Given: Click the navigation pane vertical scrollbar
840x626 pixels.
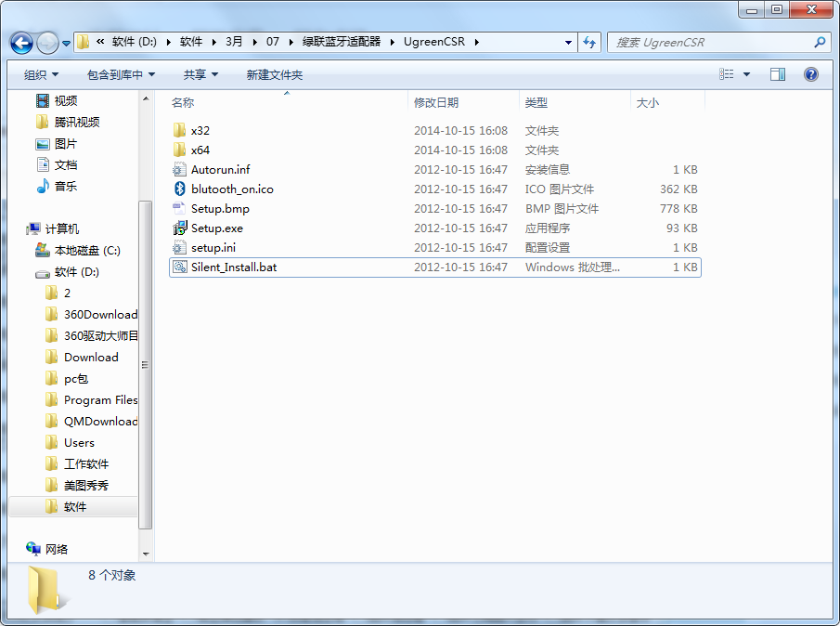Looking at the screenshot, I should (145, 362).
